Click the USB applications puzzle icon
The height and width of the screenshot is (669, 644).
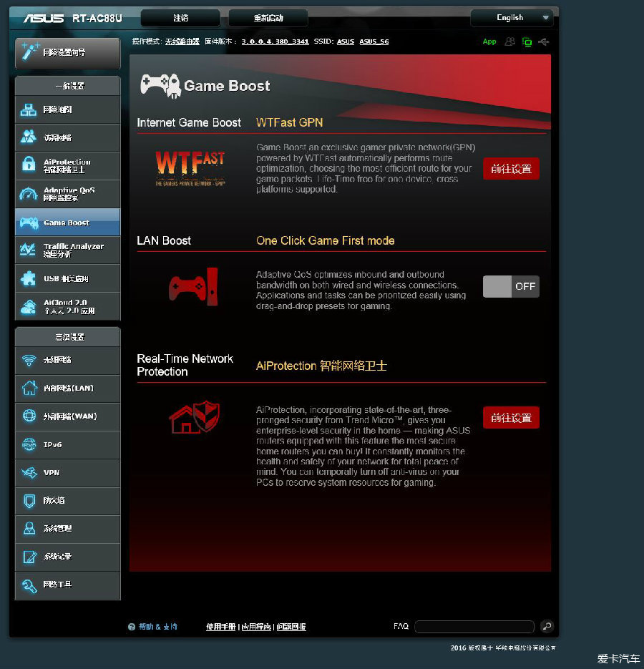coord(29,278)
